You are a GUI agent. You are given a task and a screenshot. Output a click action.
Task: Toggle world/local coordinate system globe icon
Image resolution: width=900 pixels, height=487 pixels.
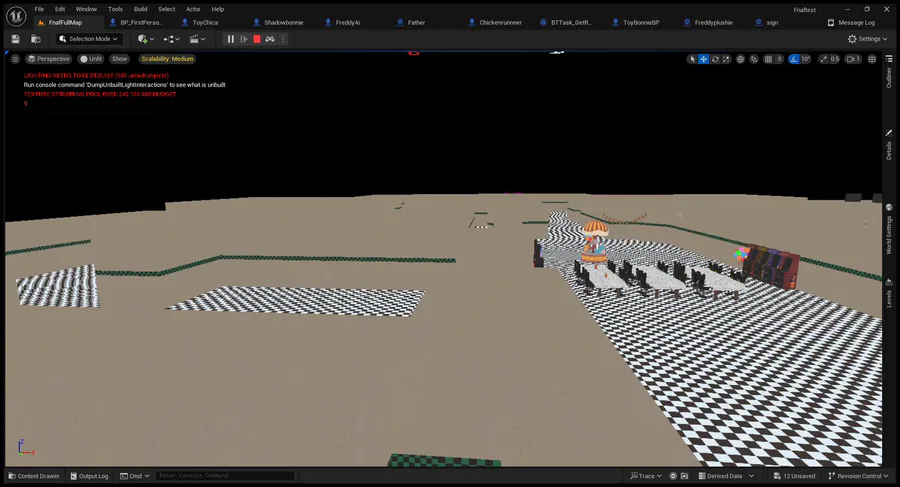tap(740, 59)
